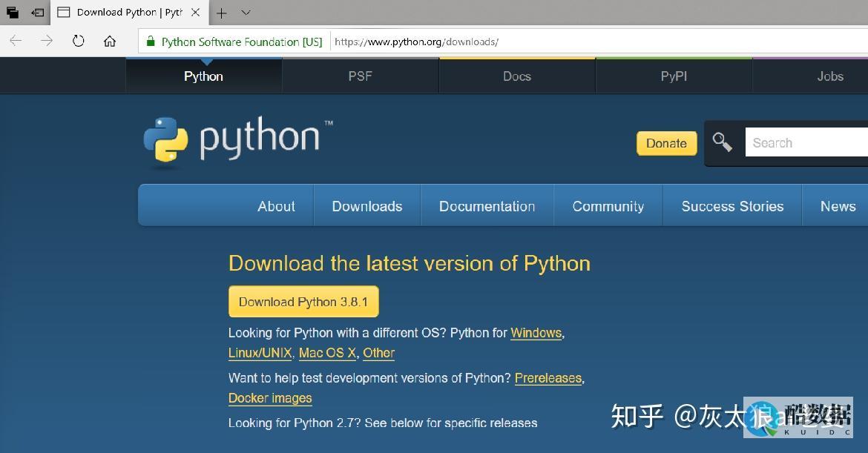This screenshot has width=868, height=453.
Task: Close the Download Python tab
Action: [x=195, y=12]
